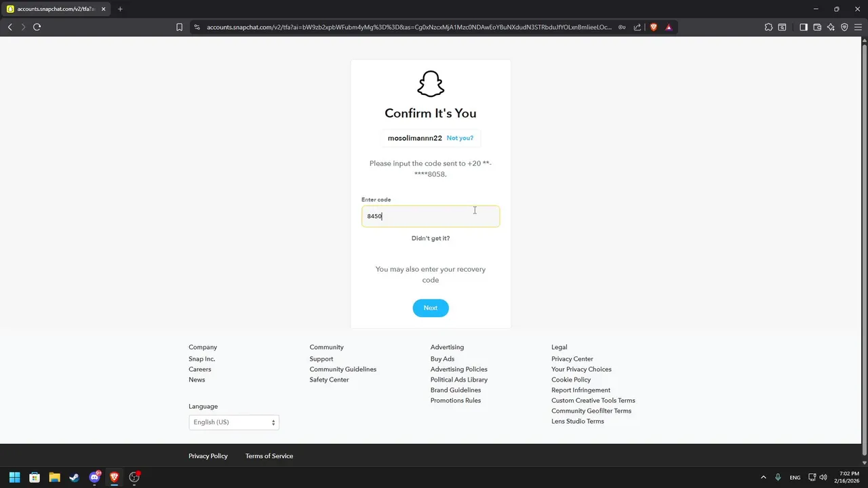Open Discord from the taskbar
This screenshot has width=868, height=488.
click(x=94, y=477)
